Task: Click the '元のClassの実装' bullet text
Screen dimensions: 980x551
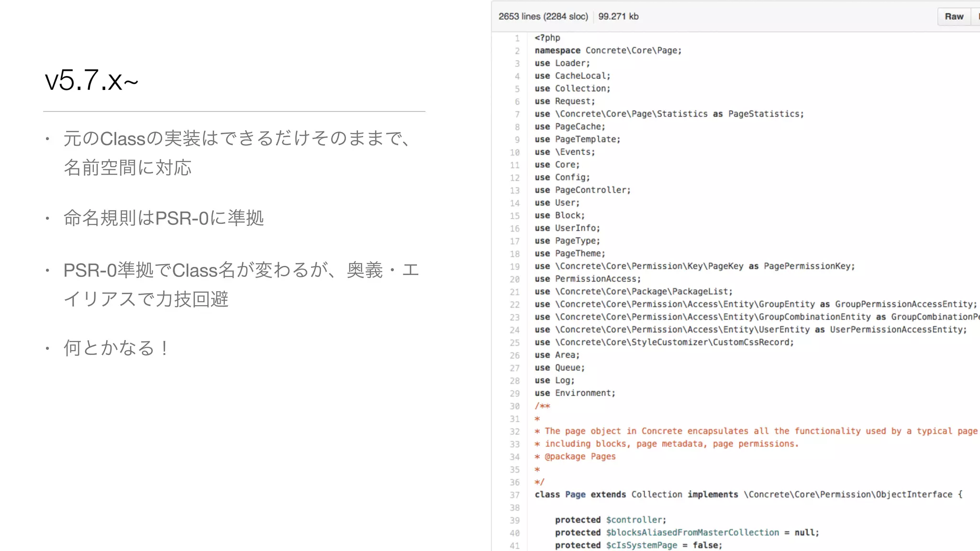Action: point(238,153)
